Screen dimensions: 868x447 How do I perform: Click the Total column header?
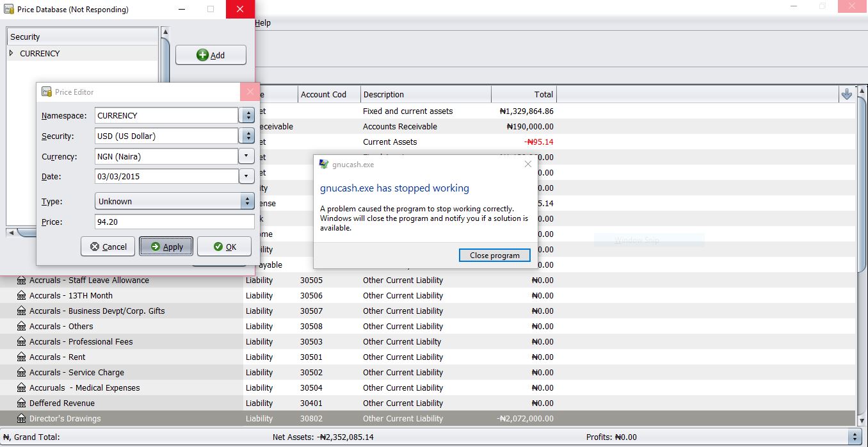tap(524, 94)
